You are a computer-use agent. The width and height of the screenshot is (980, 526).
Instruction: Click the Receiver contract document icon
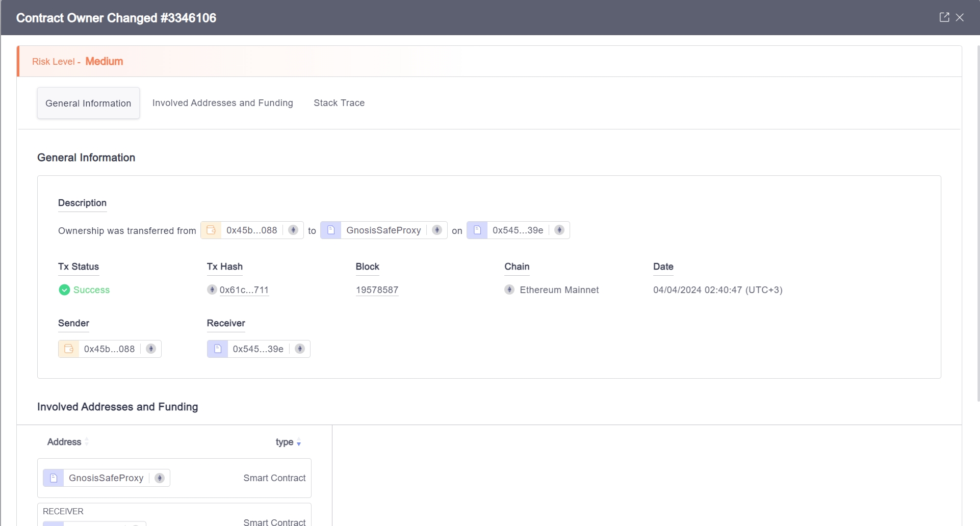(218, 349)
